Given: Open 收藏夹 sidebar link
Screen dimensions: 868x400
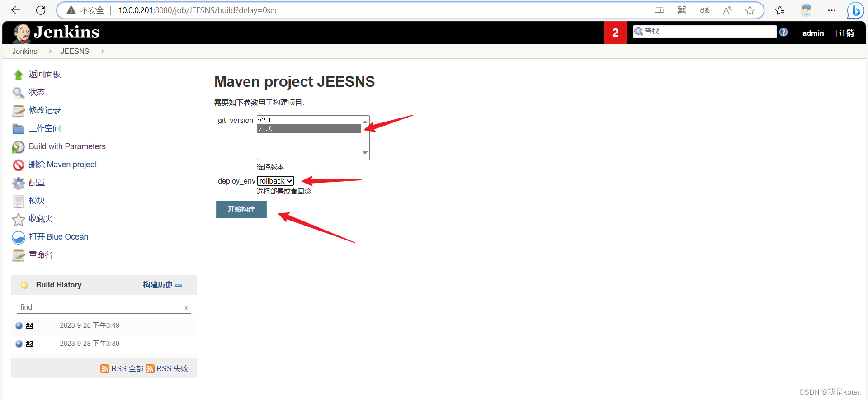Looking at the screenshot, I should pos(41,219).
